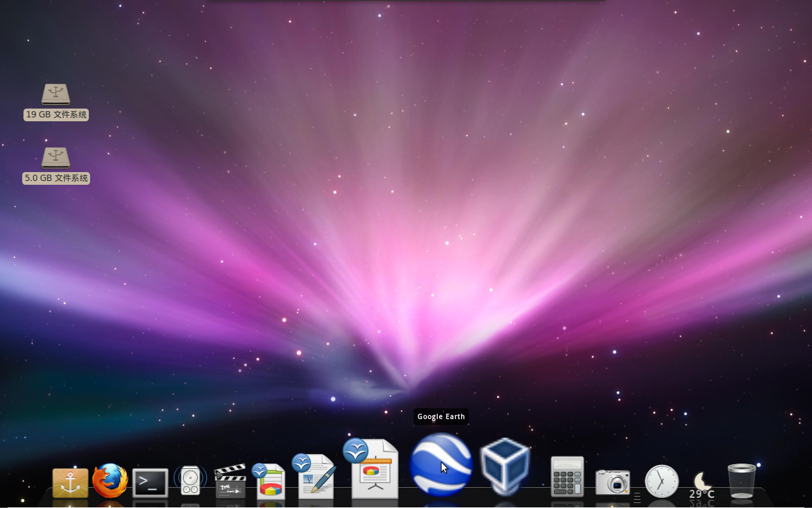Click the '19 GB 文件系统' label
Image resolution: width=812 pixels, height=508 pixels.
[x=56, y=115]
